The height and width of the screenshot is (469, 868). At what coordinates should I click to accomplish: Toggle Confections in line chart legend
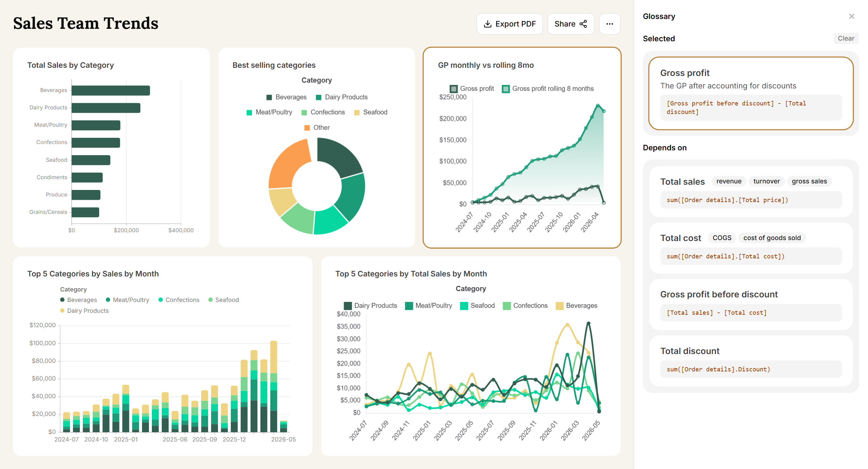(525, 306)
